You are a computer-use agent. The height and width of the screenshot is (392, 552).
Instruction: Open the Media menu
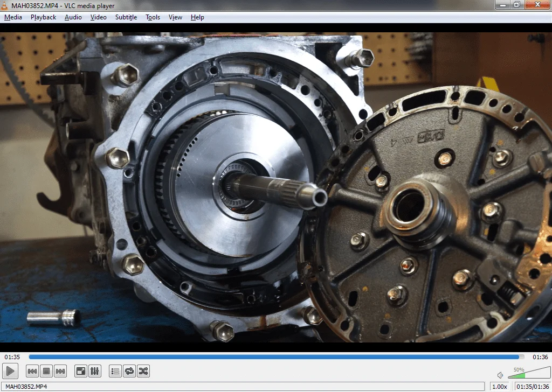point(13,17)
